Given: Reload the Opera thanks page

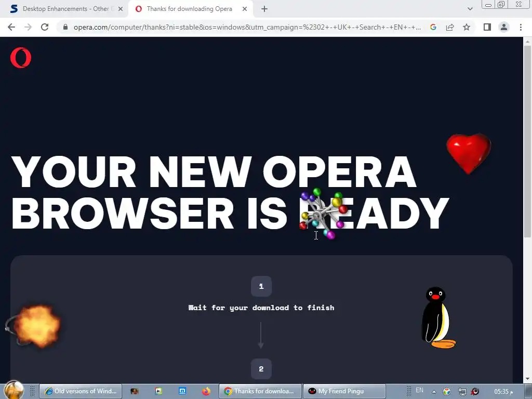Looking at the screenshot, I should click(x=45, y=27).
